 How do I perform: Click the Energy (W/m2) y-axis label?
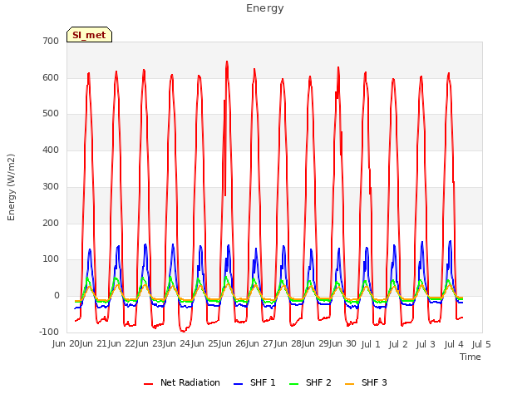pyautogui.click(x=11, y=187)
